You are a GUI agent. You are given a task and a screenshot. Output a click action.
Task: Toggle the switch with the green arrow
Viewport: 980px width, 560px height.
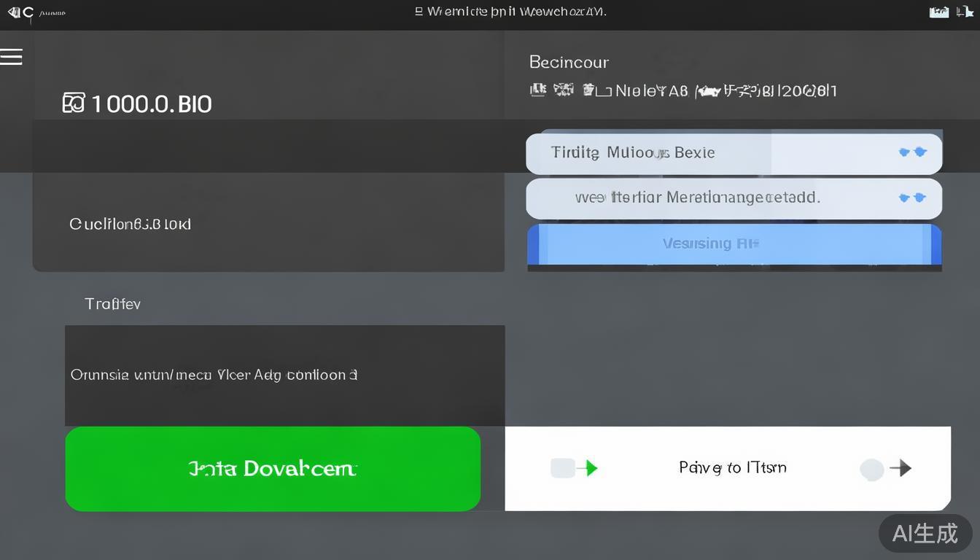[574, 468]
